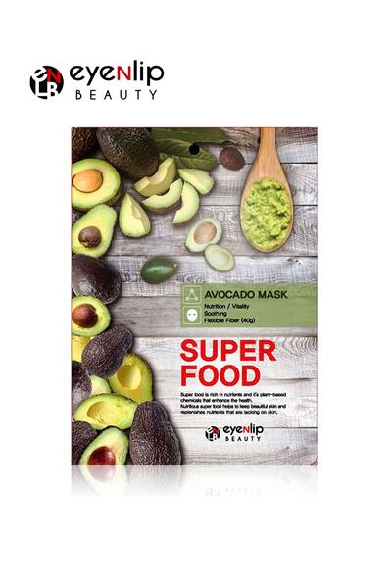
Task: Click the red SUPER word
Action: tap(228, 351)
